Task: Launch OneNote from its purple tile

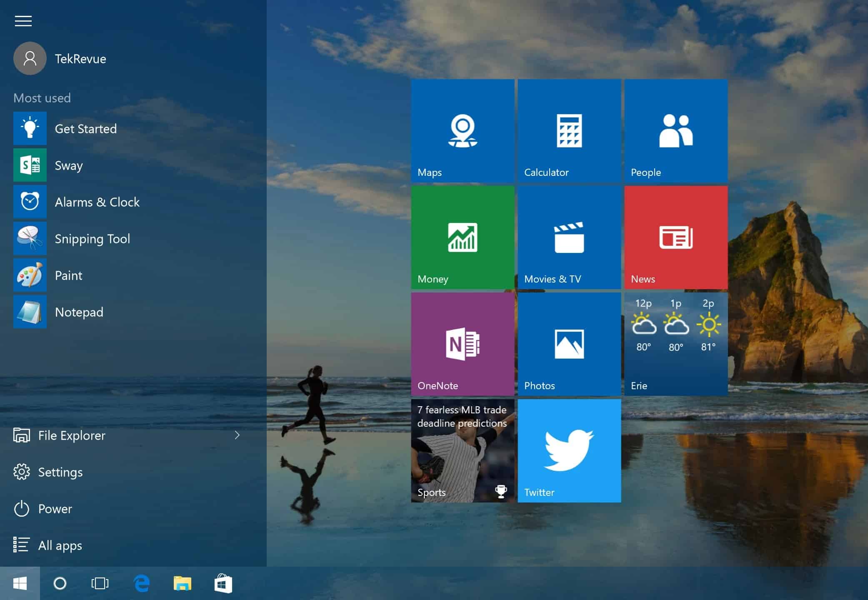Action: (x=462, y=343)
